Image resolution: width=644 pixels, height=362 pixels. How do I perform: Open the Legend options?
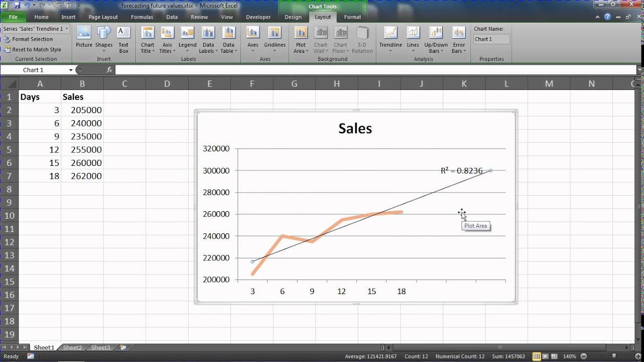coord(187,40)
